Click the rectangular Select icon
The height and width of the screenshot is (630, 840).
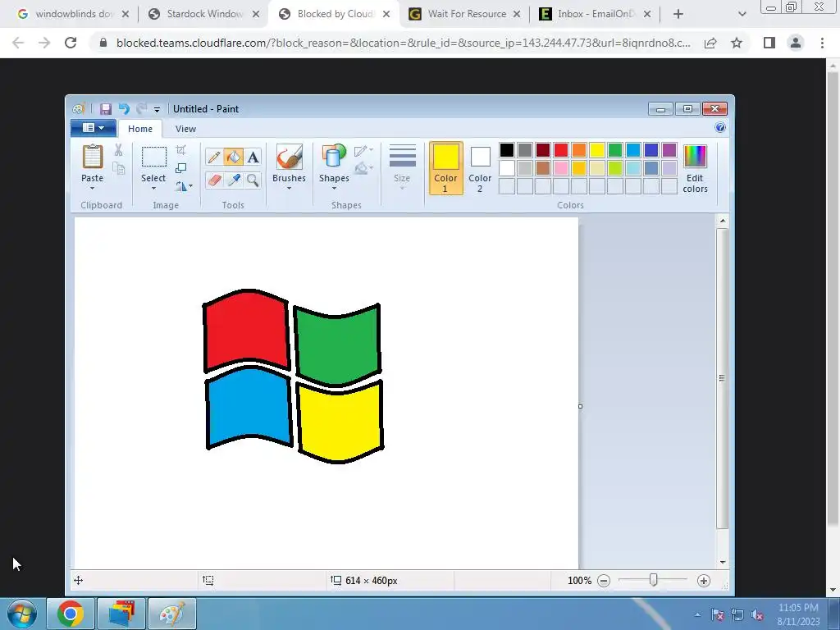point(153,157)
